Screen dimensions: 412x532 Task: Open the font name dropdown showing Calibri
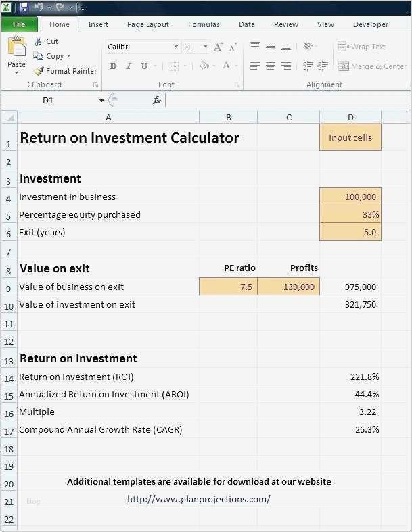[x=176, y=47]
